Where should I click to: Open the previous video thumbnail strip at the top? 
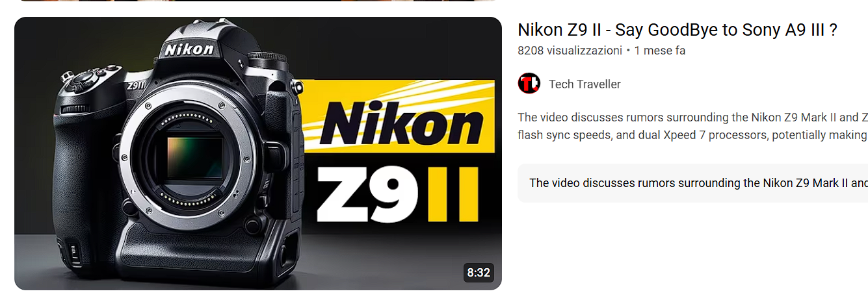[258, 1]
